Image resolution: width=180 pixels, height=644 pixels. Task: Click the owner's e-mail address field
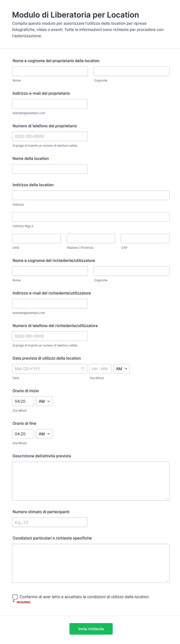(x=50, y=104)
